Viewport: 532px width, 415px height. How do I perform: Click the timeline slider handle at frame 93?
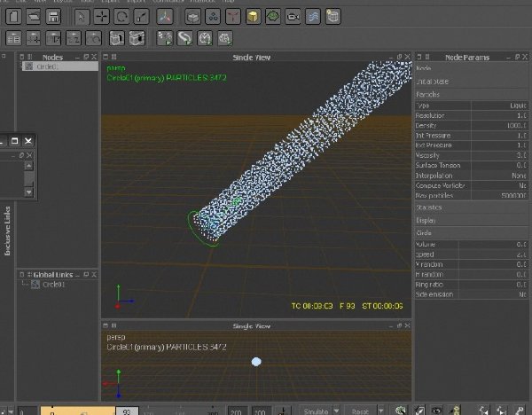click(127, 411)
